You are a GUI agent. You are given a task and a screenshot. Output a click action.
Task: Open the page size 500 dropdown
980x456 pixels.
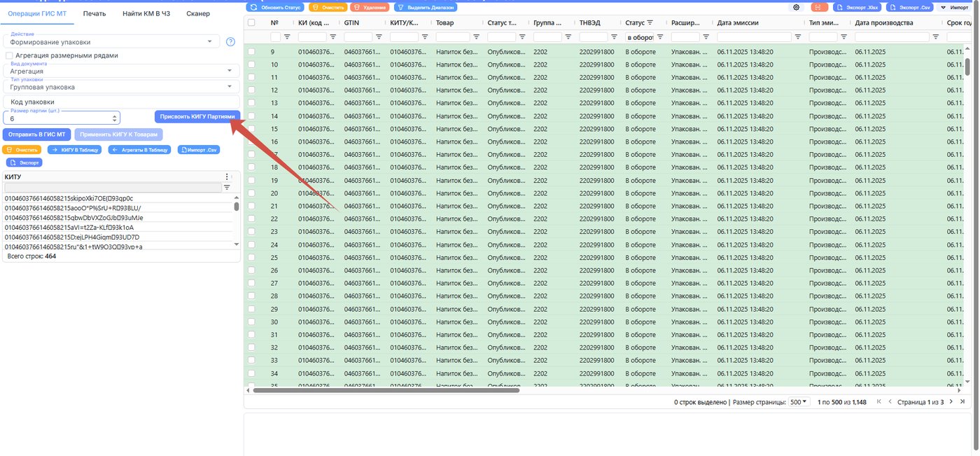point(798,402)
